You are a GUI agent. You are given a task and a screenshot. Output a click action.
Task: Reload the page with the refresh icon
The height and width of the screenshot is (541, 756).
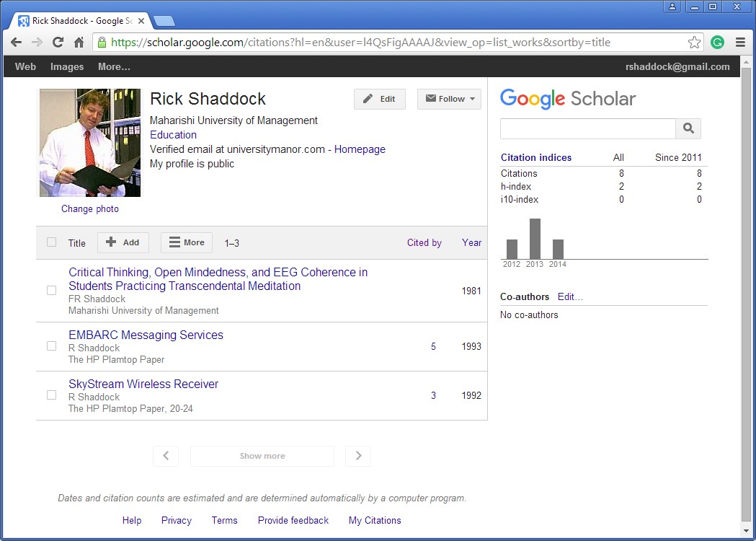(58, 43)
